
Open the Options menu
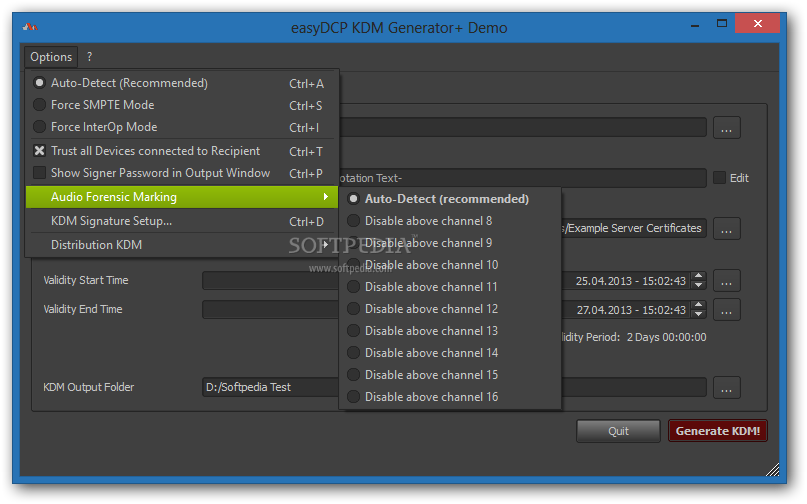click(x=51, y=57)
